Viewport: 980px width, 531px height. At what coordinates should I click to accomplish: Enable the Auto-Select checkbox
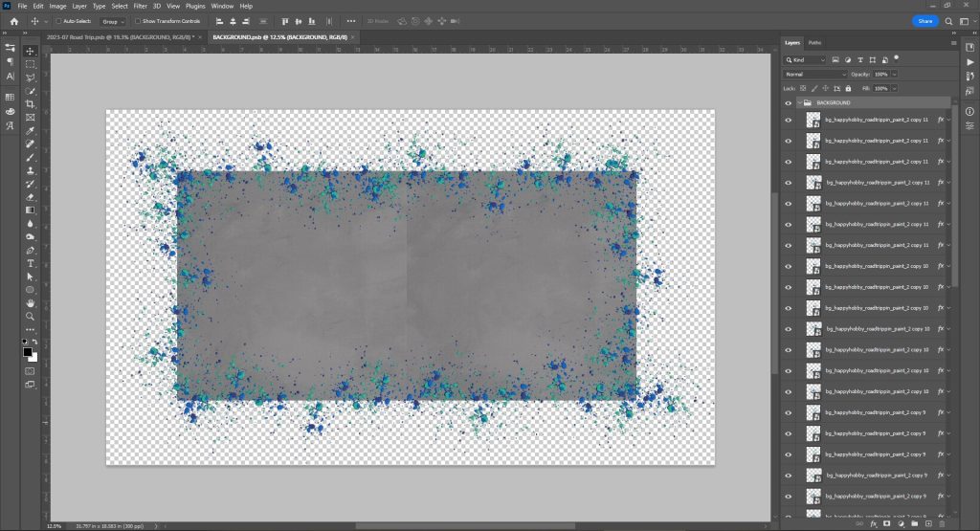(58, 20)
